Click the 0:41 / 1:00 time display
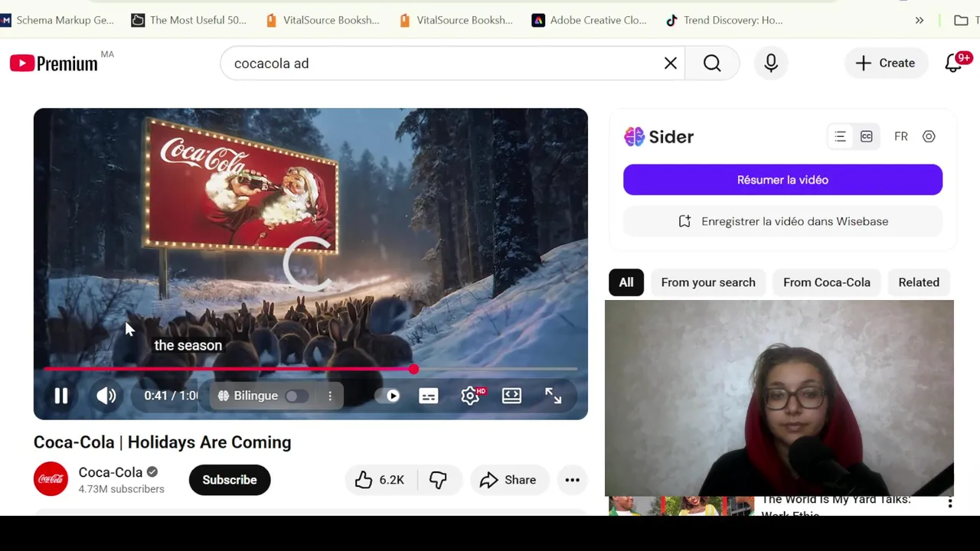 click(x=171, y=396)
